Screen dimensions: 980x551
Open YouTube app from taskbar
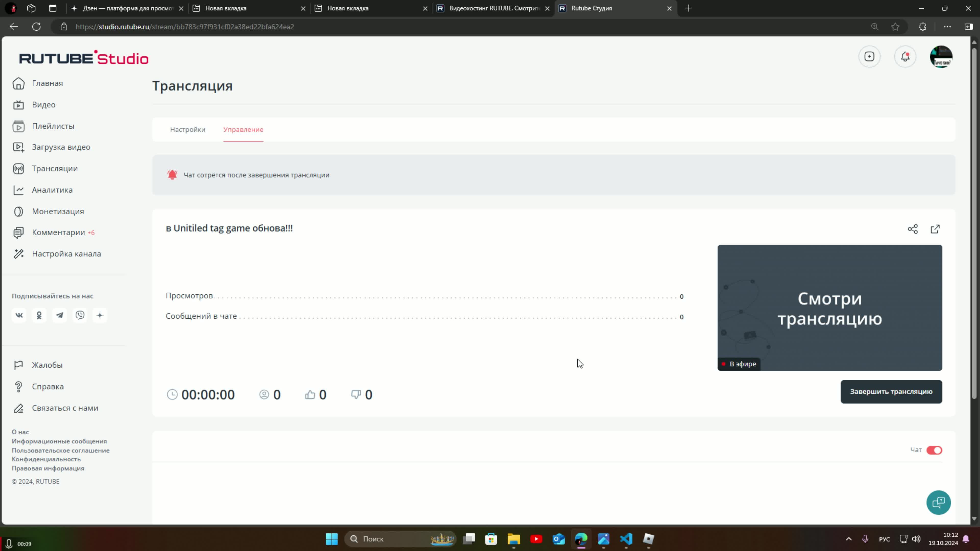[x=536, y=539]
